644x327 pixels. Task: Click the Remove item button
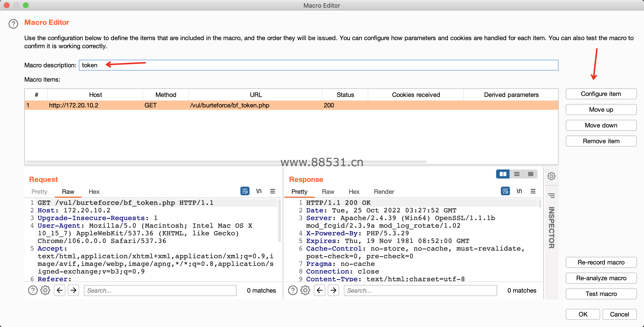[x=601, y=141]
